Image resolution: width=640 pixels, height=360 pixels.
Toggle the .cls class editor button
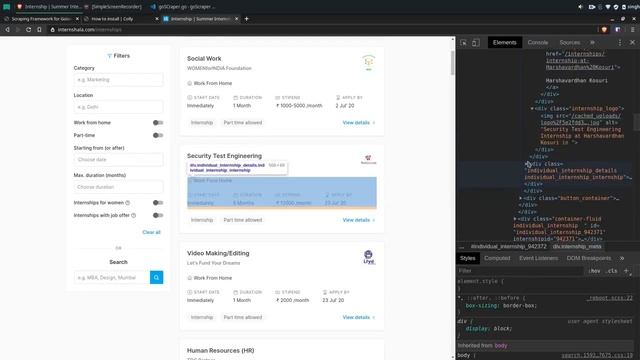pyautogui.click(x=611, y=271)
